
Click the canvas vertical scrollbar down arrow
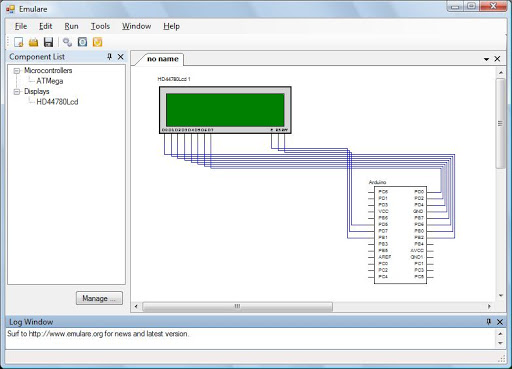click(x=501, y=295)
